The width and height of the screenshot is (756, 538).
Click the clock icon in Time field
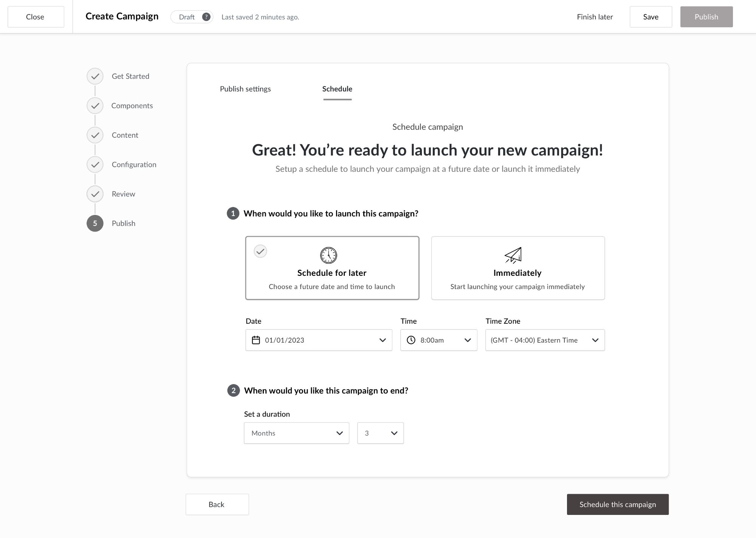coord(411,340)
